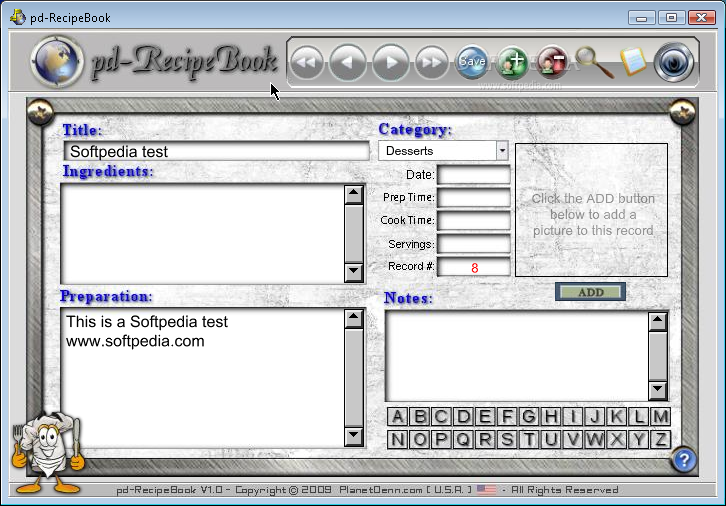The image size is (726, 506).
Task: Filter recipes by letter W
Action: tap(595, 439)
